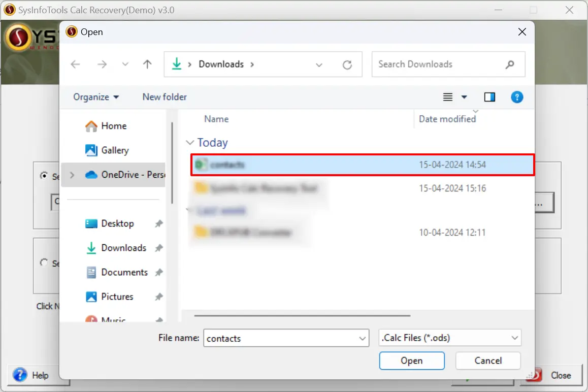Toggle the preview pane icon
588x392 pixels.
tap(489, 97)
